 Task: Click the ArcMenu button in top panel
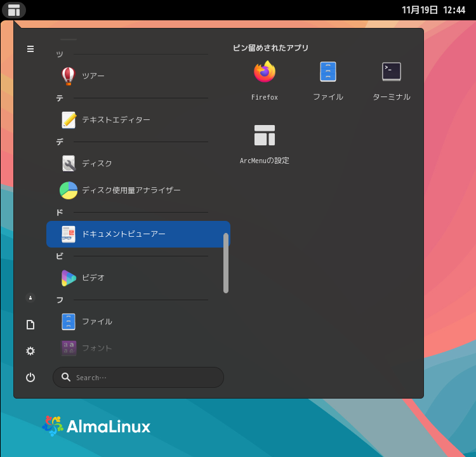(x=14, y=10)
